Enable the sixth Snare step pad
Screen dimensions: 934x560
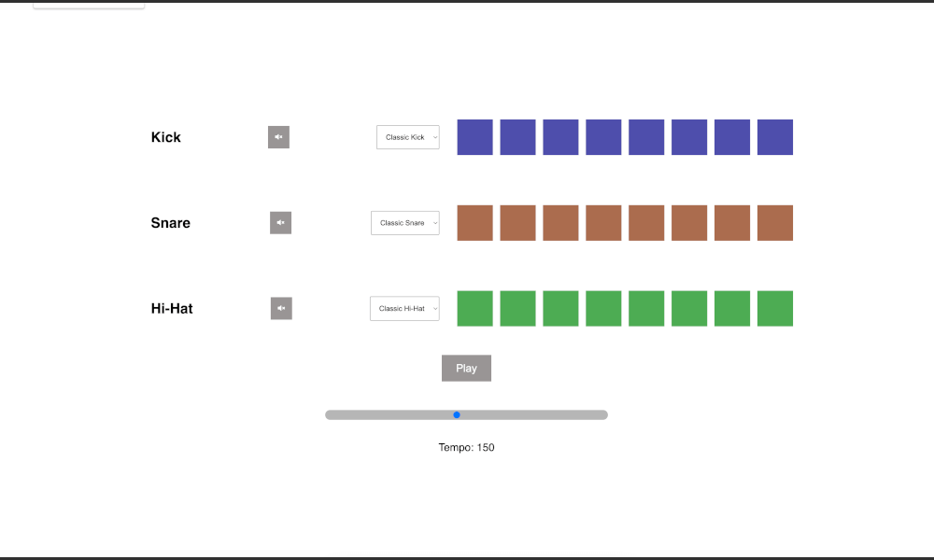click(x=689, y=223)
